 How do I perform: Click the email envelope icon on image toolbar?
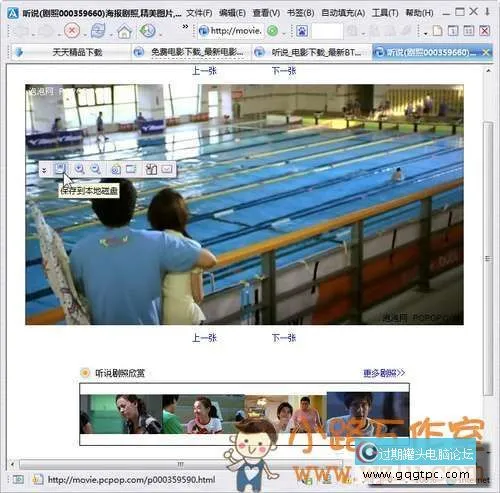(x=167, y=169)
